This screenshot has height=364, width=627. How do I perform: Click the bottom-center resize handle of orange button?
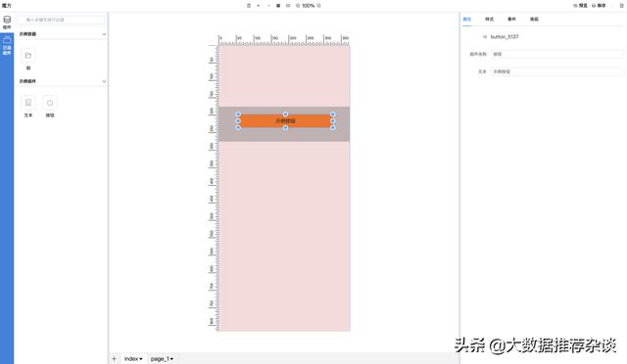(x=285, y=128)
